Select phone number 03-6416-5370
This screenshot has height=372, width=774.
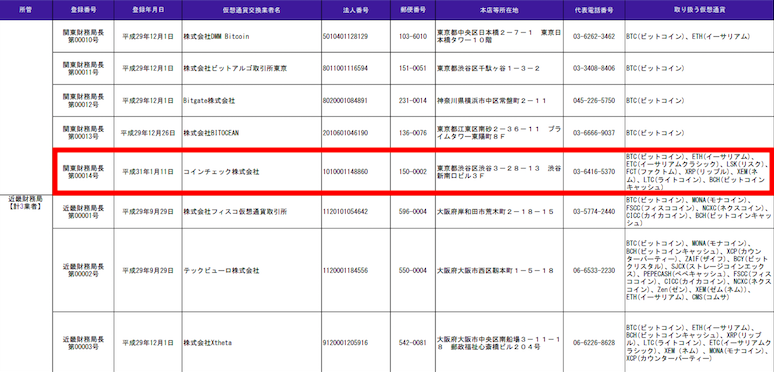[594, 172]
